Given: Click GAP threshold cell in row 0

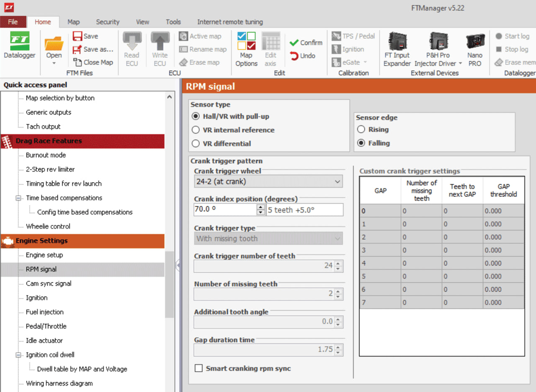Looking at the screenshot, I should [x=503, y=211].
